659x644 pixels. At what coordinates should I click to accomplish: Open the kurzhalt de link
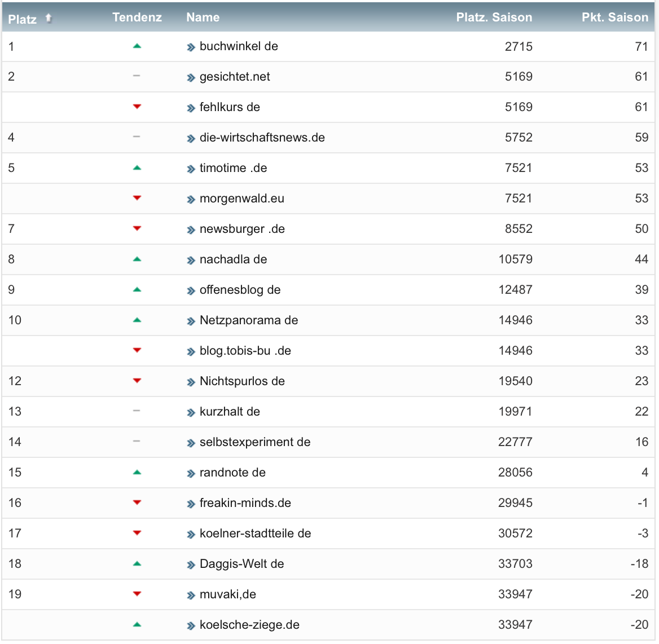click(230, 412)
